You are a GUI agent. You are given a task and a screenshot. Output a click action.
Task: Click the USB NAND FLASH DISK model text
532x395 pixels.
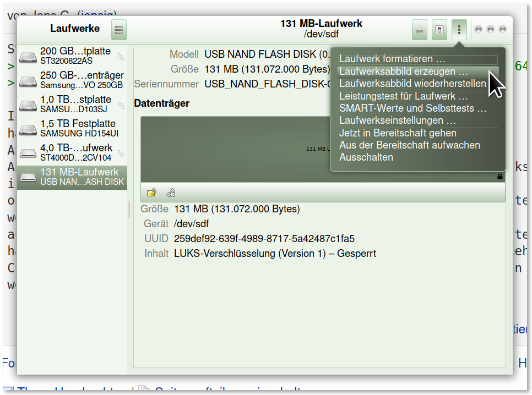pyautogui.click(x=267, y=54)
